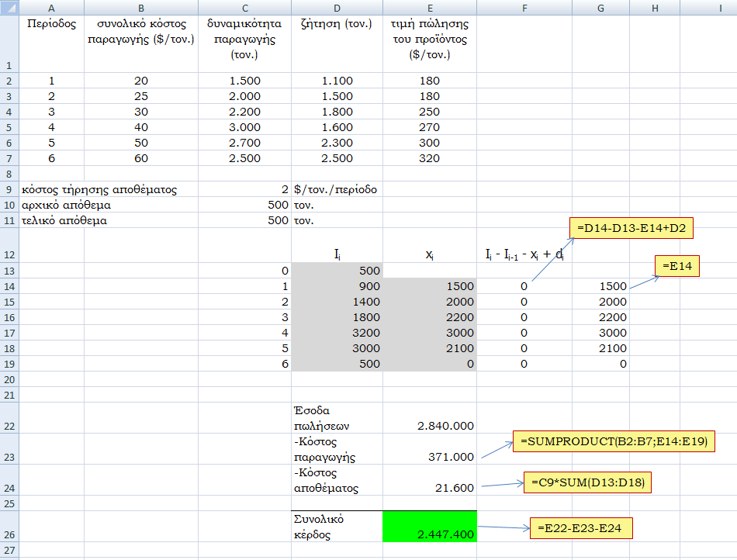Select cell E14 with value 1500
This screenshot has height=560, width=737.
pyautogui.click(x=430, y=286)
